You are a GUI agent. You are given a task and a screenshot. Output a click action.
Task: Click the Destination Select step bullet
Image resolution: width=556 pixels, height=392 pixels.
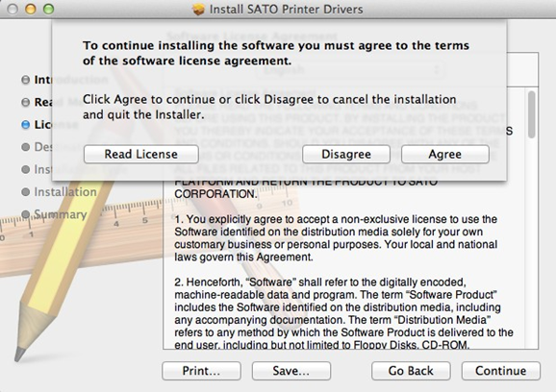[26, 147]
